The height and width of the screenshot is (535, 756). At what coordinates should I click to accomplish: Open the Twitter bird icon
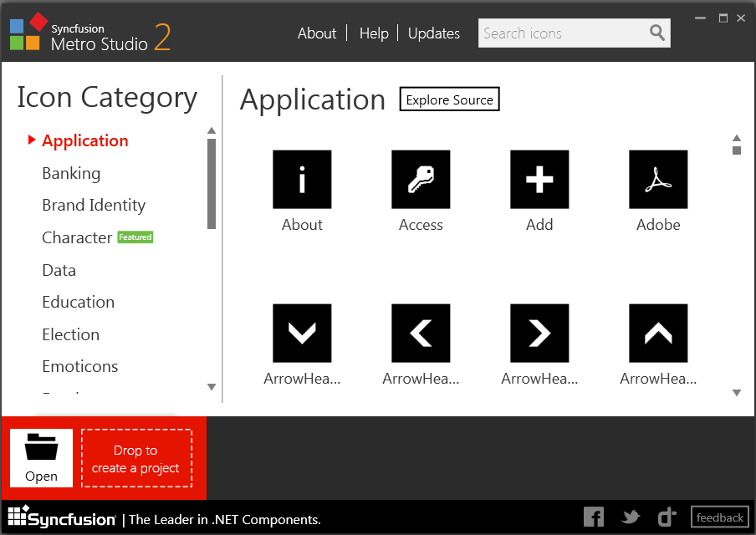click(631, 517)
